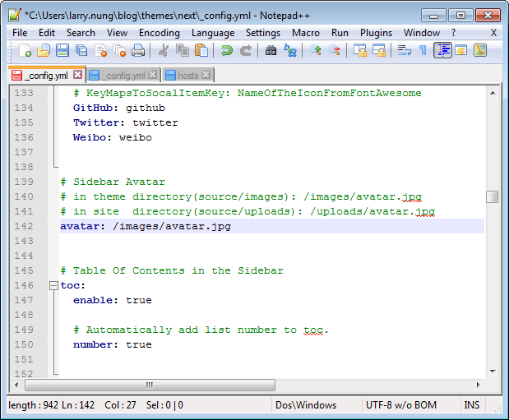
Task: Click the INS mode indicator
Action: coord(472,405)
